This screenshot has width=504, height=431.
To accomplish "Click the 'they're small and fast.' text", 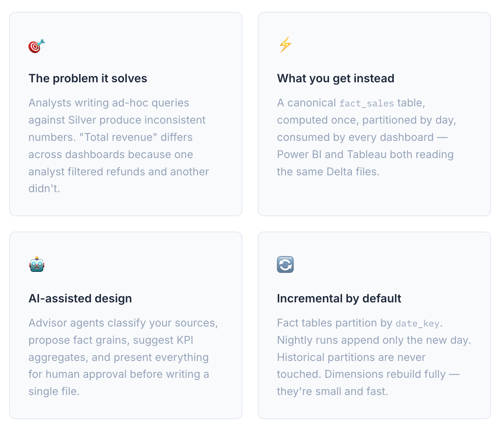I will pos(332,391).
